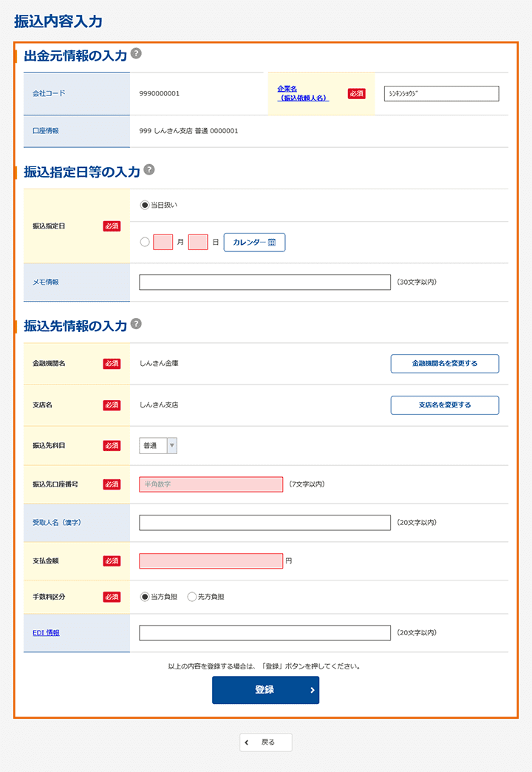Screen dimensions: 532x772
Task: Click help icon beside 振込先情報の入力
Action: pyautogui.click(x=136, y=324)
